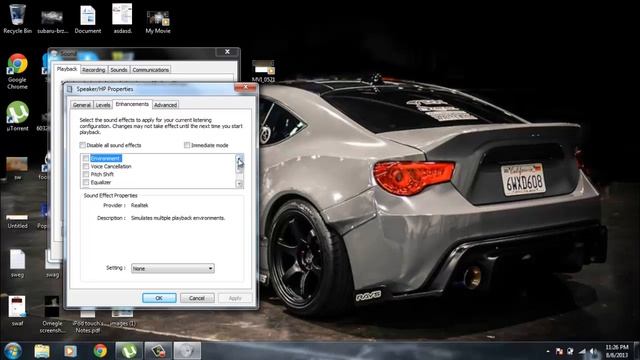The image size is (640, 360).
Task: Tick the Environment effect checkbox
Action: coord(86,158)
